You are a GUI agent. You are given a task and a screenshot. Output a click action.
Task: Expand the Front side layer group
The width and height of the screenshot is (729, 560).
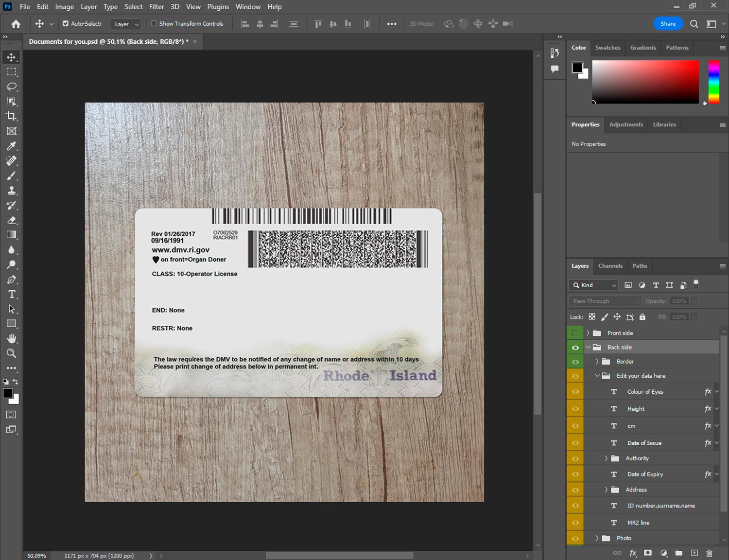click(x=588, y=333)
